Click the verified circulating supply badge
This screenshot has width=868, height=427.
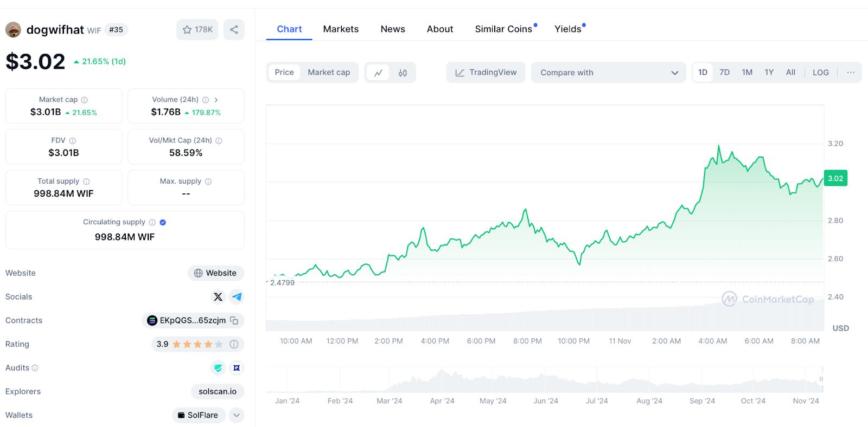(163, 222)
